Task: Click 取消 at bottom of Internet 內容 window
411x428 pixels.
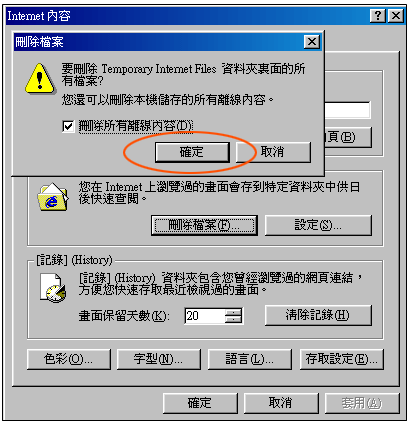Action: coord(281,403)
